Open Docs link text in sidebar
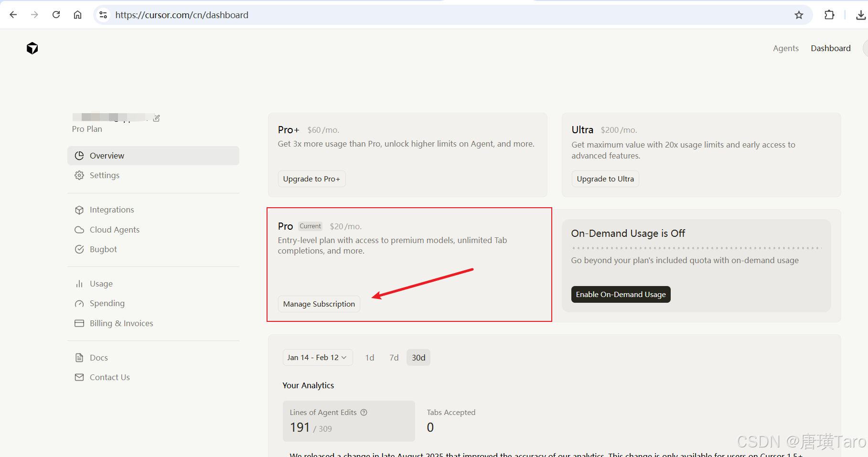The width and height of the screenshot is (868, 457). [x=99, y=358]
